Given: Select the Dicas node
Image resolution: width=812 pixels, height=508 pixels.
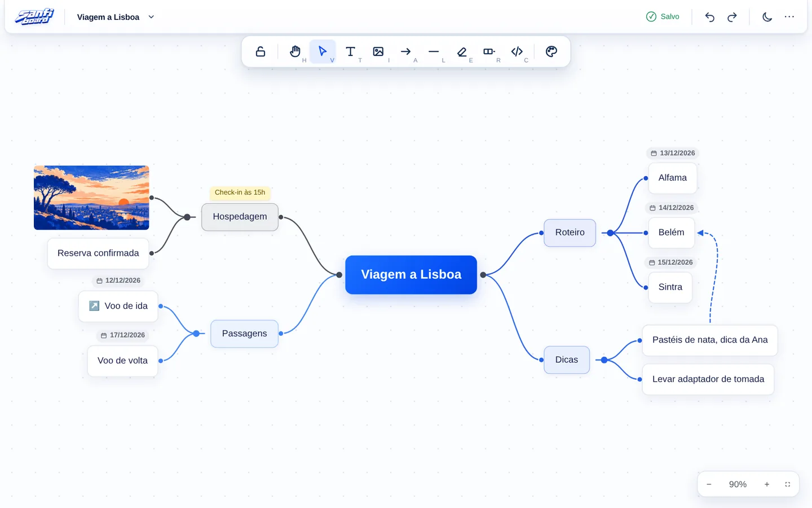Looking at the screenshot, I should [567, 360].
